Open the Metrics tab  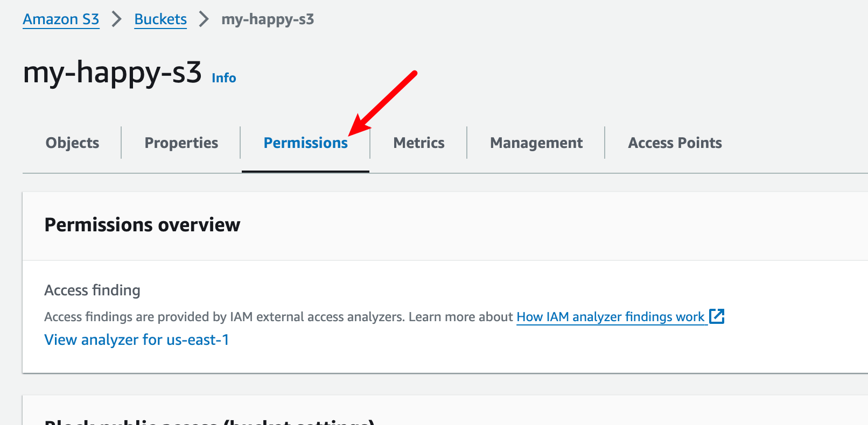click(x=419, y=143)
